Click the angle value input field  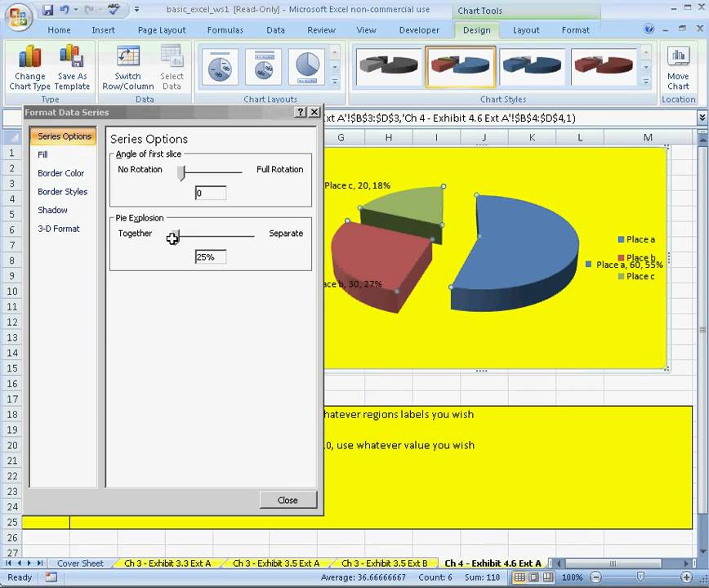(211, 193)
